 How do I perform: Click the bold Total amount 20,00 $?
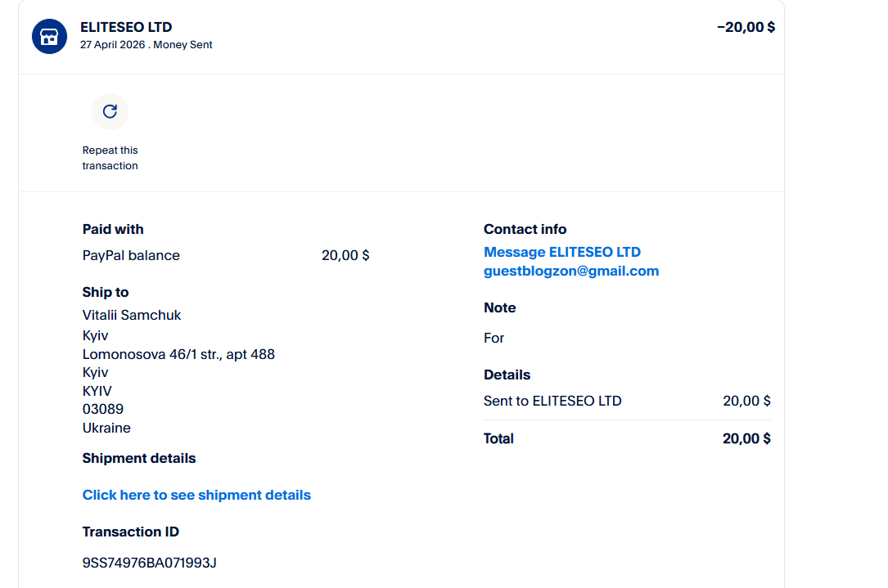pyautogui.click(x=746, y=438)
